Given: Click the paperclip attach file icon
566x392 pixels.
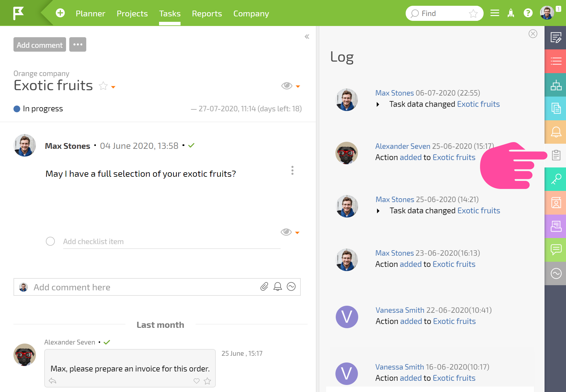Looking at the screenshot, I should tap(264, 286).
